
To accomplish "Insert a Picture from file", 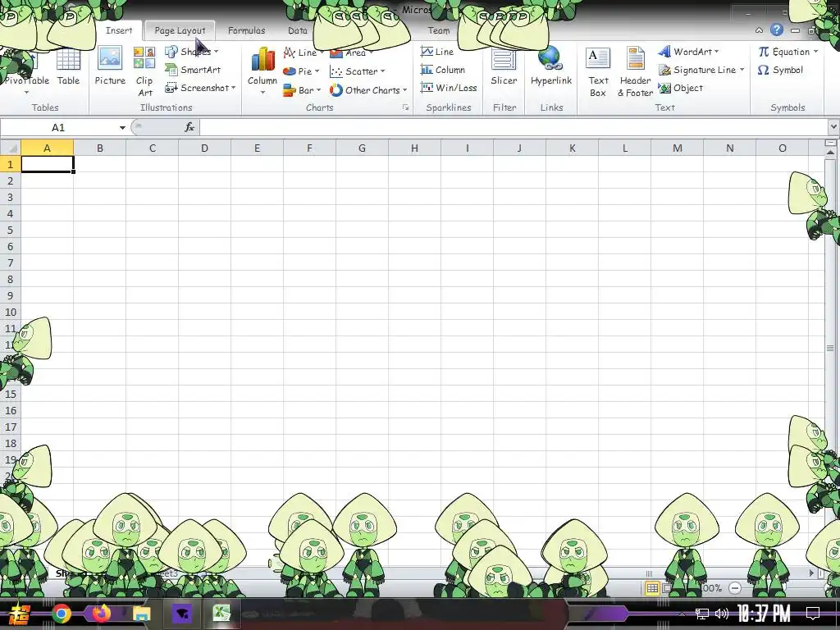I will tap(110, 66).
